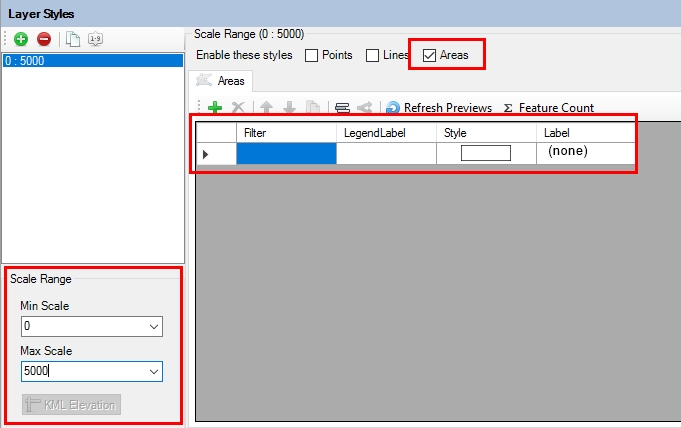The height and width of the screenshot is (428, 681).
Task: Enable the Lines styles checkbox
Action: coord(372,55)
